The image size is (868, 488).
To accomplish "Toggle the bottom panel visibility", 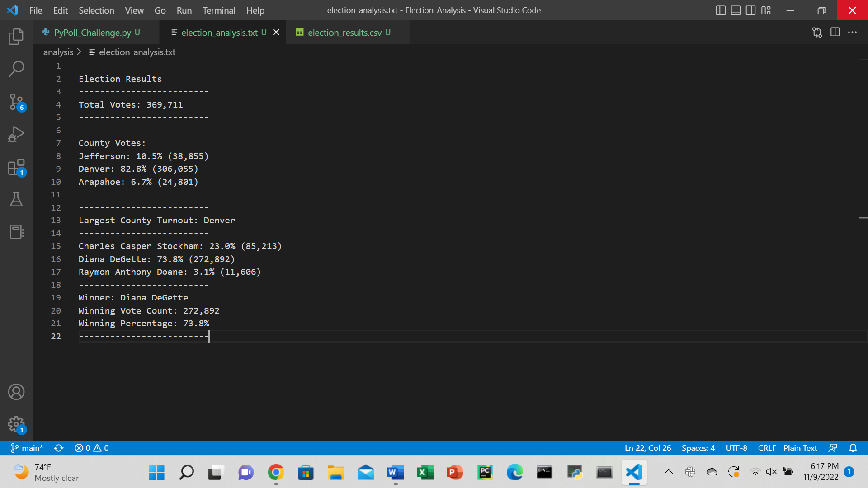I will point(736,10).
